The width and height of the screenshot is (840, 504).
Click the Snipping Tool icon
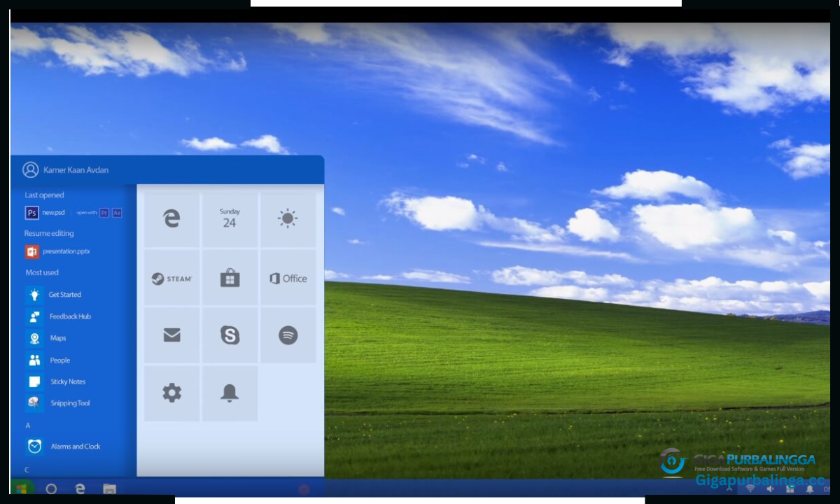34,403
